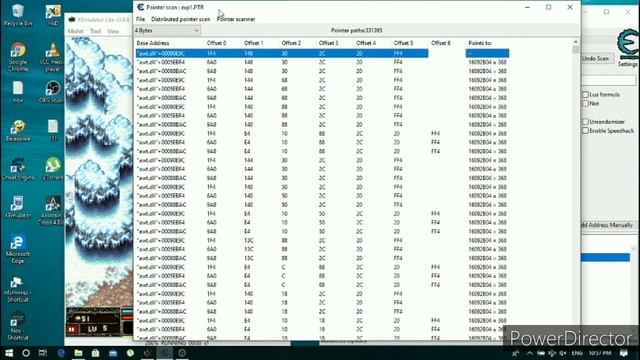Screen dimensions: 640x360
Task: Click the Cheat Engine value input field
Action: pos(608,80)
